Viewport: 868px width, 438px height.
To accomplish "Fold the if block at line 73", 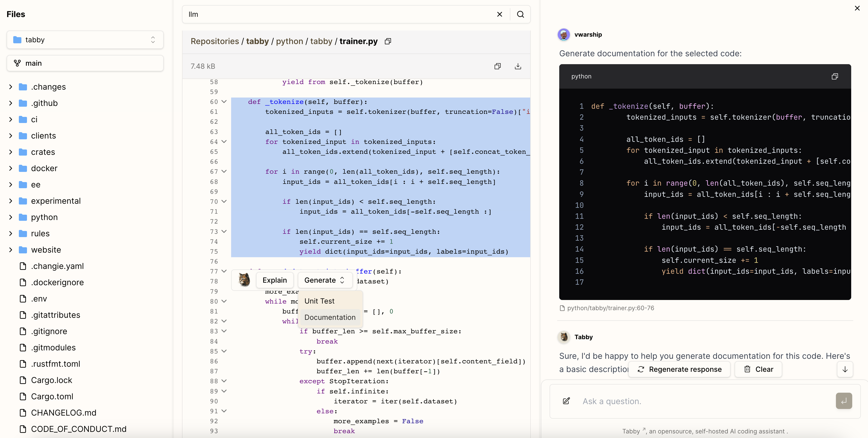I will click(224, 231).
